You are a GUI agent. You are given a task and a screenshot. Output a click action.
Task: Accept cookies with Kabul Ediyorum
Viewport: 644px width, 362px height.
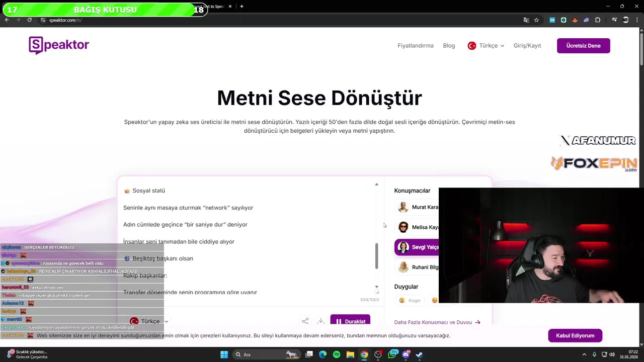(x=575, y=335)
